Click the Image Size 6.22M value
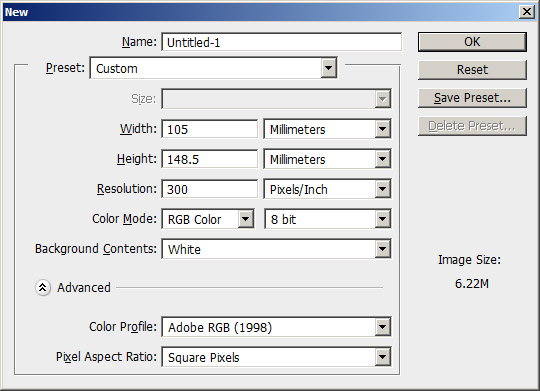The image size is (540, 391). click(x=471, y=284)
